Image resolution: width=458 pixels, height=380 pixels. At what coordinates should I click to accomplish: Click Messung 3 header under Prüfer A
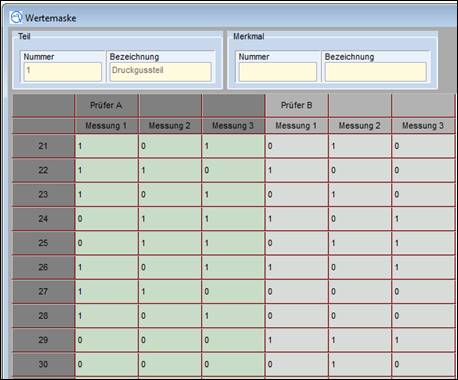(233, 126)
